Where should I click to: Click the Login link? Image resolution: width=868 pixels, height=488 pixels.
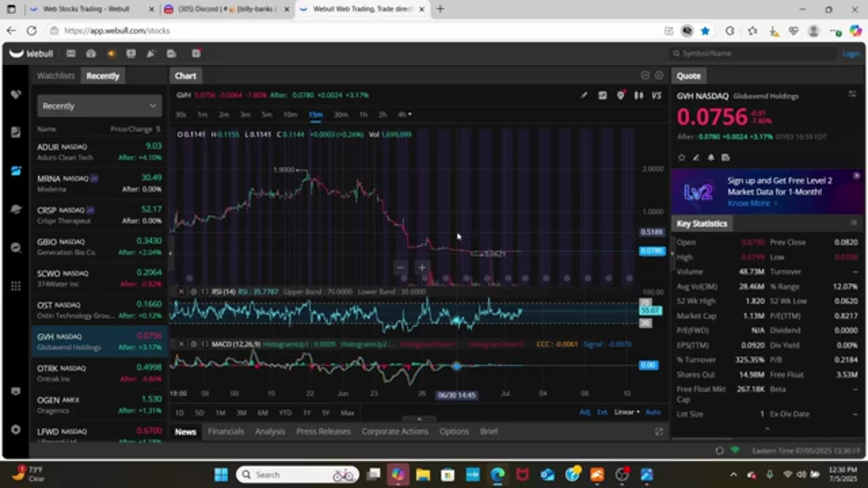(x=851, y=54)
